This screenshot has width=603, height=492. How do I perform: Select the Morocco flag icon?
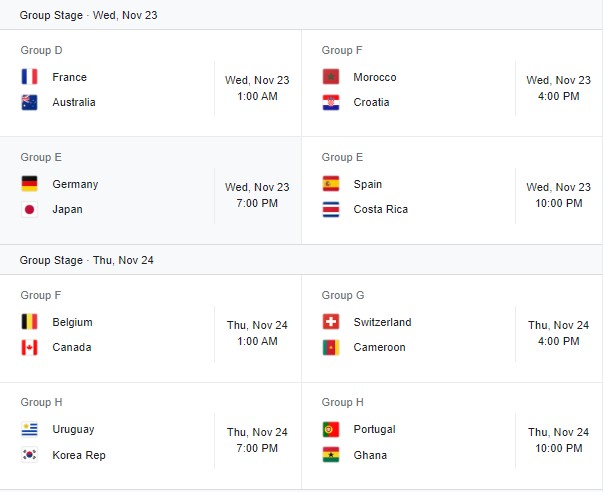[x=331, y=77]
